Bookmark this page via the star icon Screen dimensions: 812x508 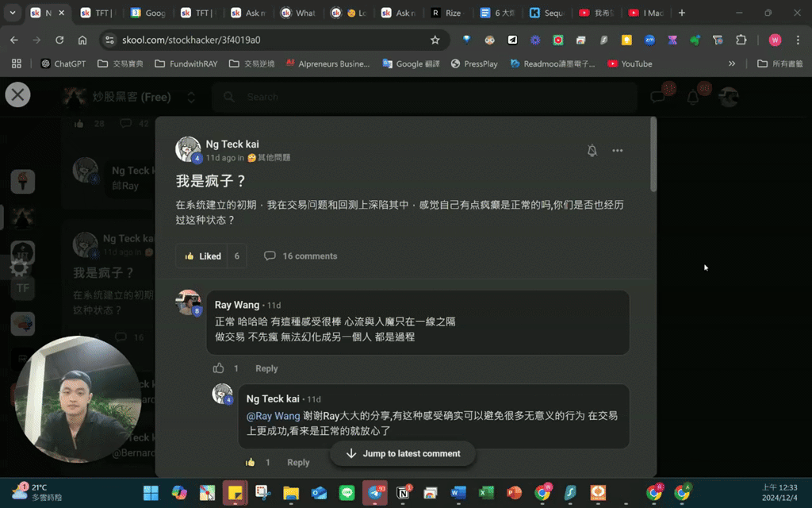(x=435, y=38)
